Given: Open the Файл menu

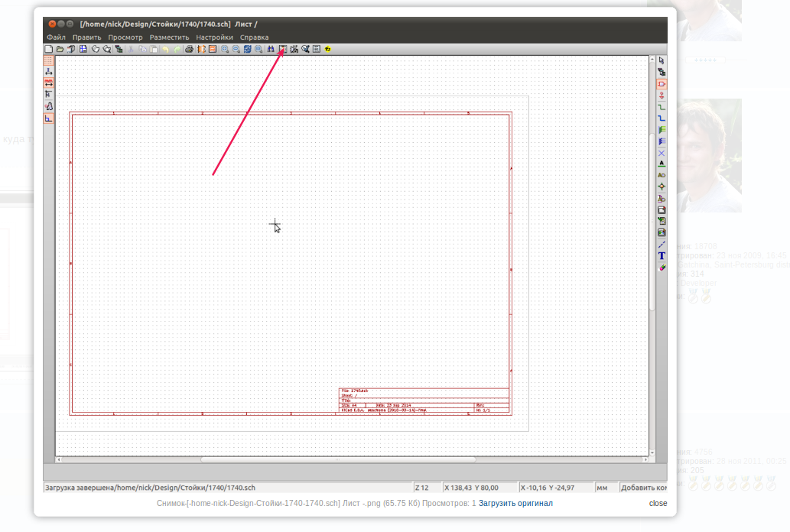Looking at the screenshot, I should (x=56, y=37).
